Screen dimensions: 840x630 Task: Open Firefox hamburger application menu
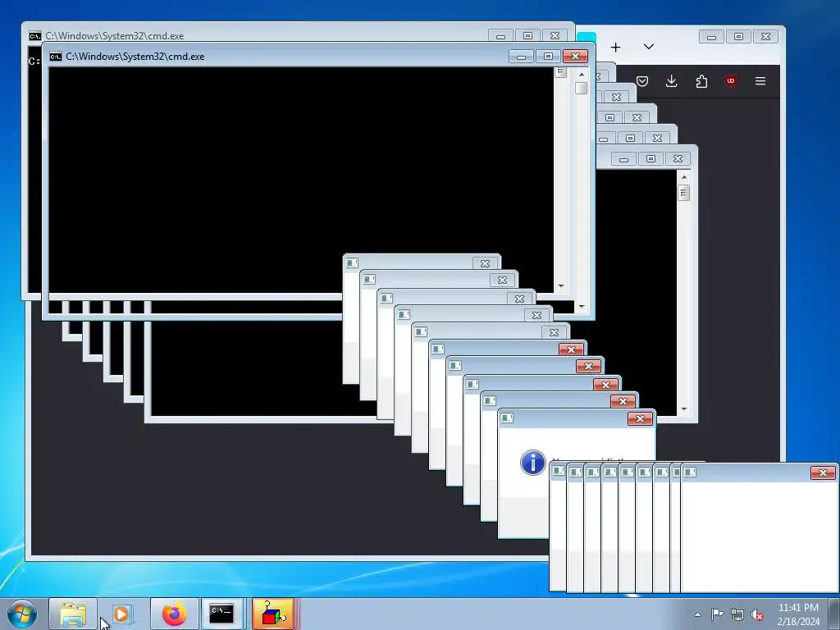(x=760, y=81)
